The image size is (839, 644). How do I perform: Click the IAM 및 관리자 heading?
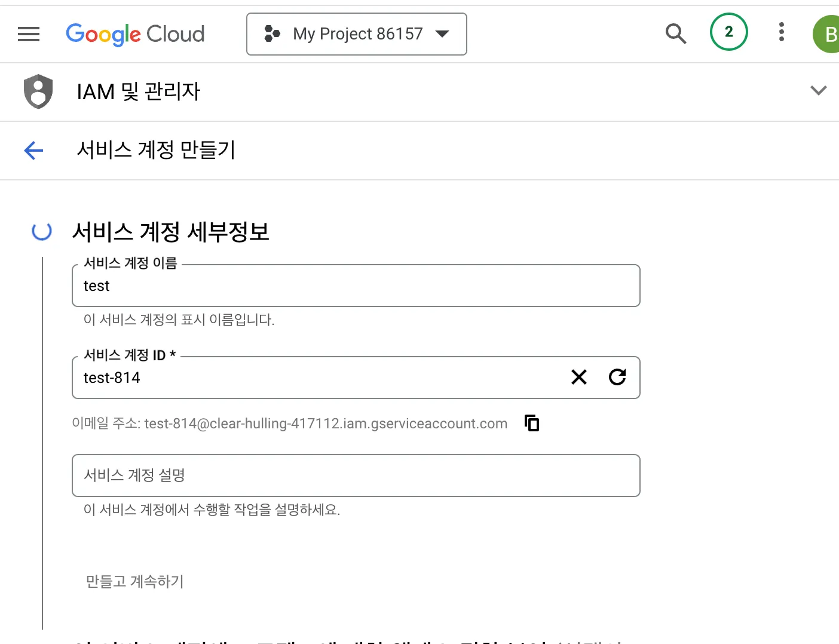pos(138,91)
